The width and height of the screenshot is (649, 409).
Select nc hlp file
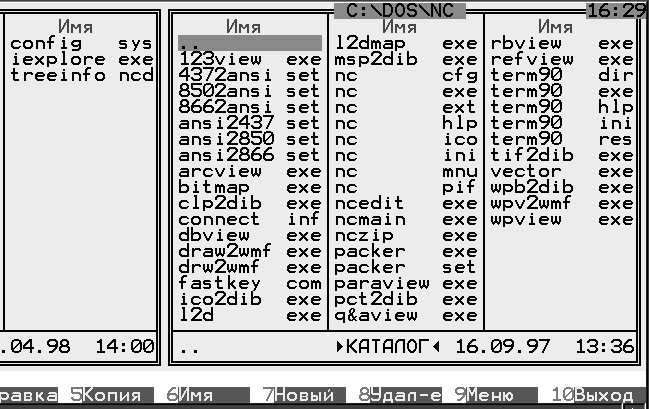(406, 123)
